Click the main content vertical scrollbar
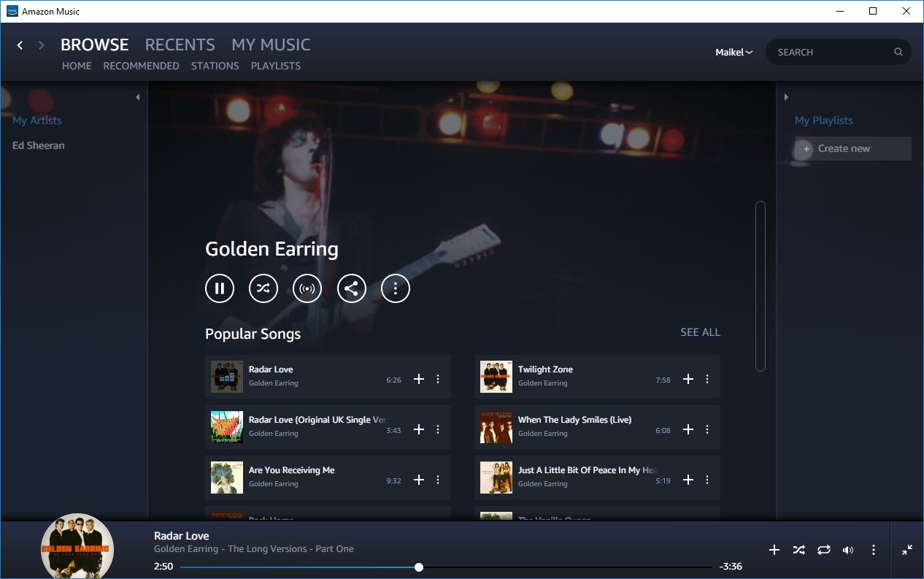This screenshot has height=579, width=924. (761, 285)
